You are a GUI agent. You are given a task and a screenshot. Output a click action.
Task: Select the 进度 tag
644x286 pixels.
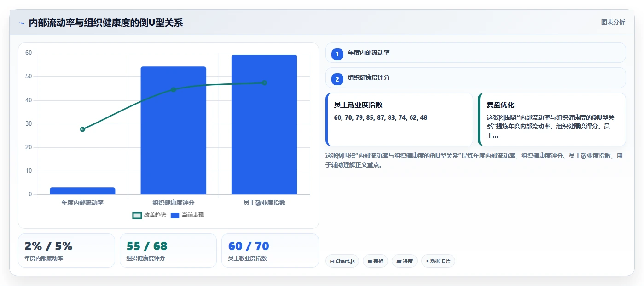point(405,261)
